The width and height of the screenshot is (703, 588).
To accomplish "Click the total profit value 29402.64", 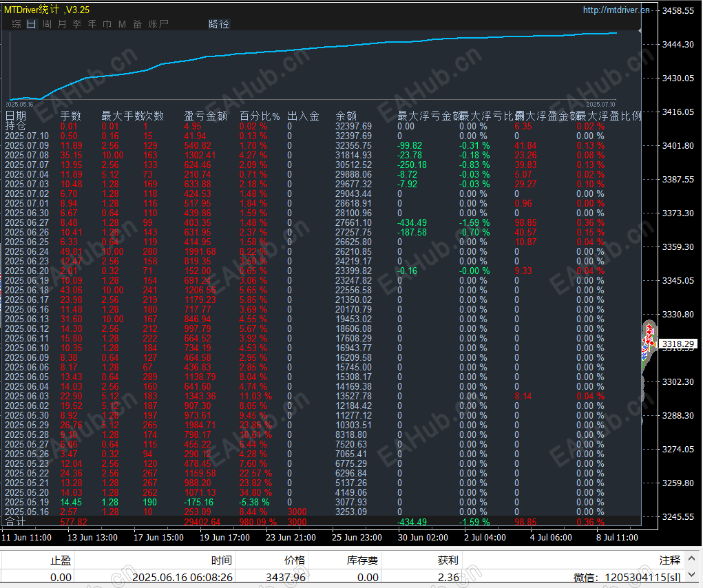I will tap(202, 522).
